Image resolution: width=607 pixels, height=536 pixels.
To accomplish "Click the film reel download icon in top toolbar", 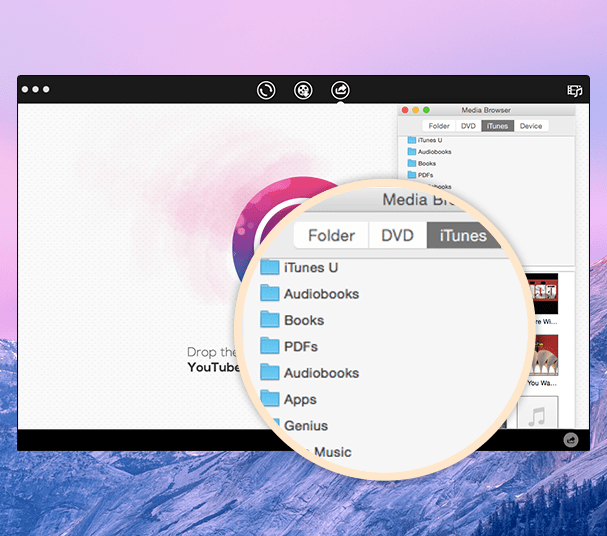I will 303,90.
